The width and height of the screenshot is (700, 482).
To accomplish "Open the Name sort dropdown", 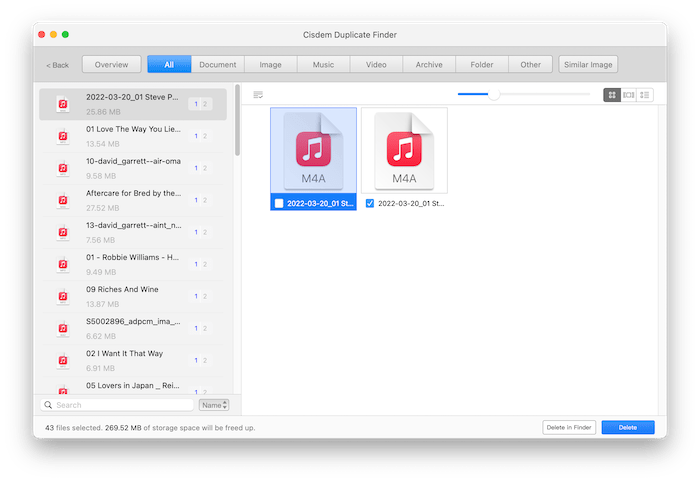I will [213, 405].
